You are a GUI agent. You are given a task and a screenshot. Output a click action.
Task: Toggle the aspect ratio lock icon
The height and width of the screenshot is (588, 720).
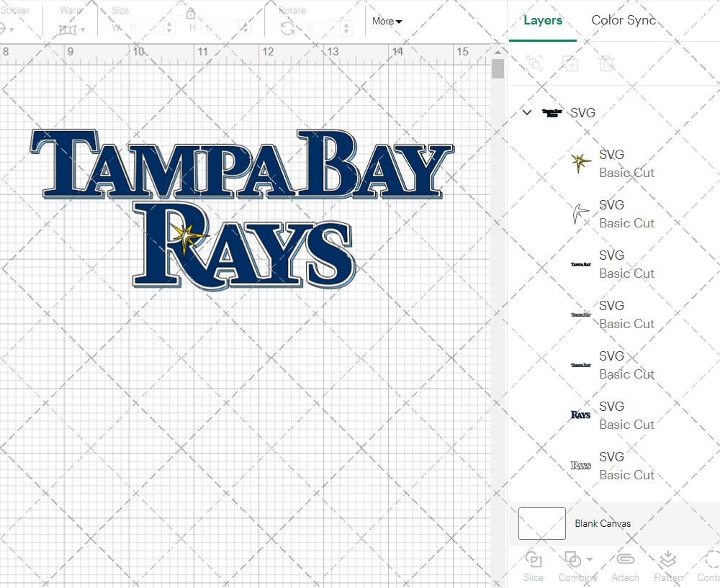pos(191,13)
